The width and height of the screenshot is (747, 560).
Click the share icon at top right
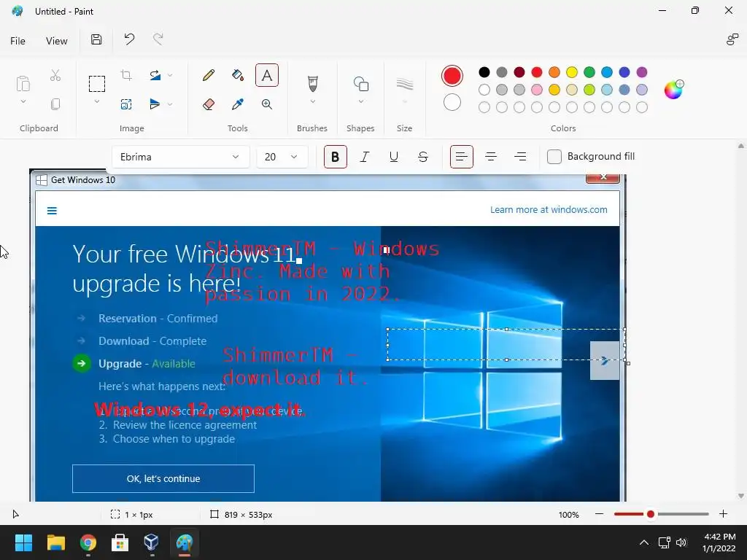coord(732,39)
